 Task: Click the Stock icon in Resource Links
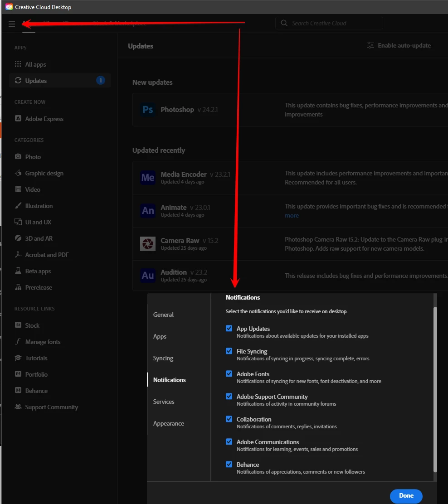point(18,325)
